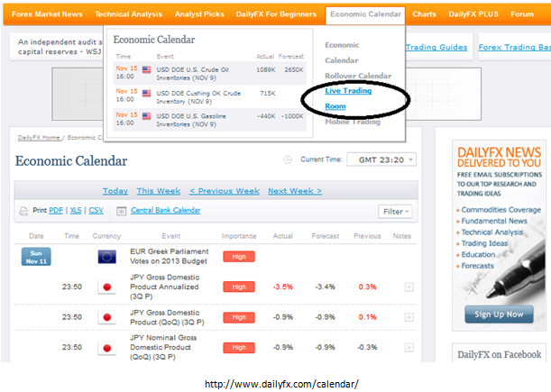Image resolution: width=551 pixels, height=392 pixels.
Task: Click High badge for Greek Parliament event
Action: click(x=239, y=257)
